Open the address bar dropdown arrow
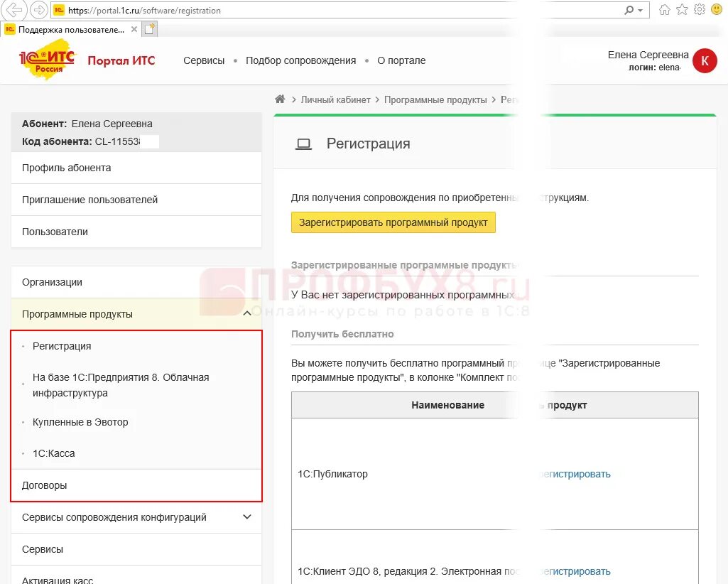 coord(641,10)
